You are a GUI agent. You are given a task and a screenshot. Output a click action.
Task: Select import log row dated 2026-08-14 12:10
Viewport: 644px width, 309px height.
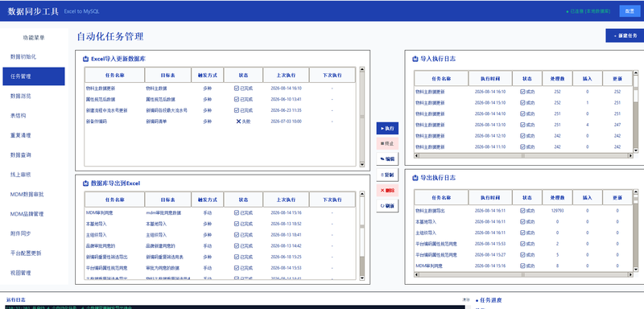[524, 136]
